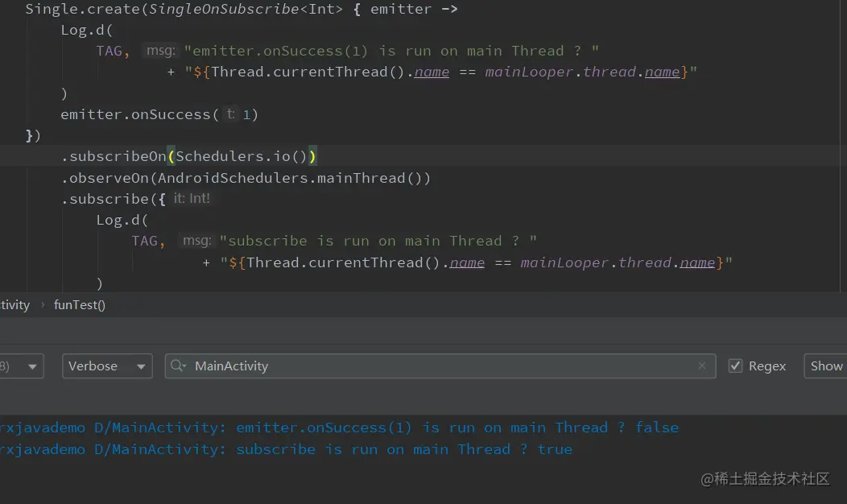Click the Log.d( call inside the subscribe block
The height and width of the screenshot is (504, 847).
[x=122, y=220]
